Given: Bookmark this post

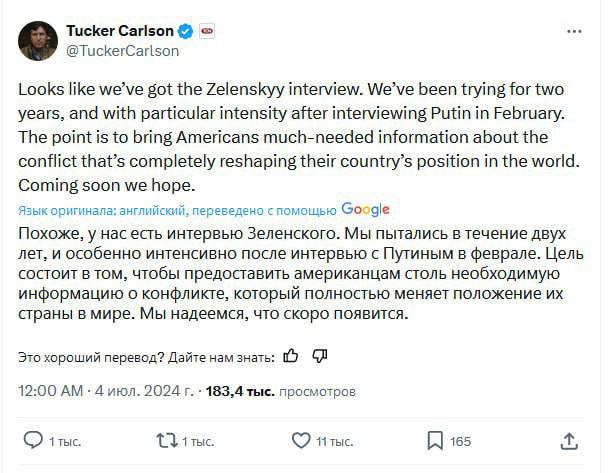Looking at the screenshot, I should coord(435,440).
